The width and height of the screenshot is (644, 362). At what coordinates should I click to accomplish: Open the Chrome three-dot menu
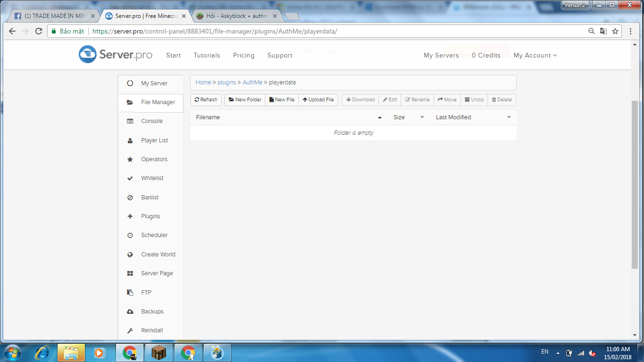coord(631,31)
